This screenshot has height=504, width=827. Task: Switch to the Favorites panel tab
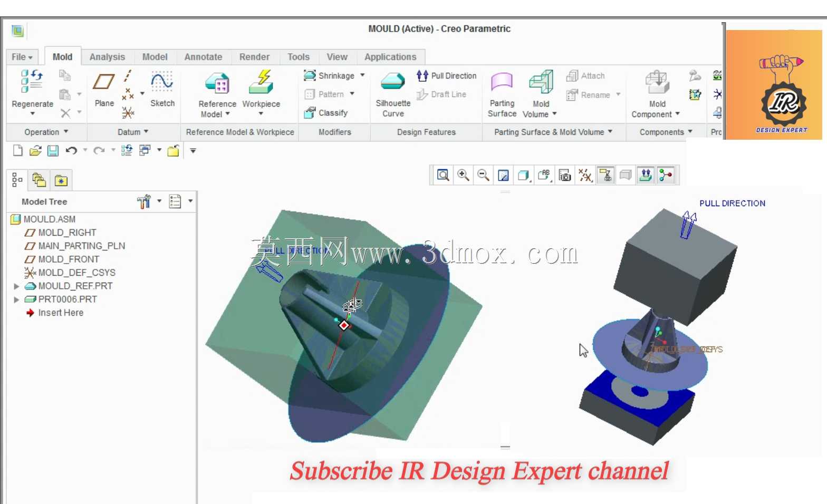[x=61, y=180]
